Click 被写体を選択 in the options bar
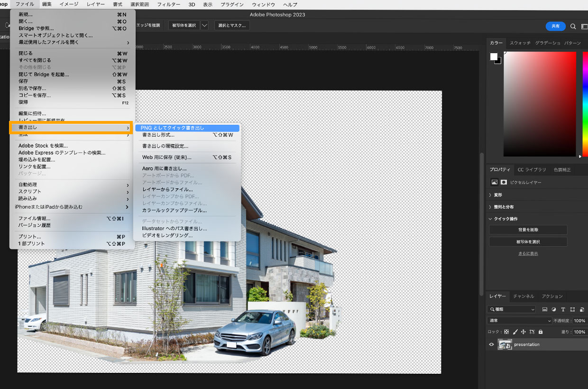Screen dimensions: 588x389 click(x=184, y=25)
